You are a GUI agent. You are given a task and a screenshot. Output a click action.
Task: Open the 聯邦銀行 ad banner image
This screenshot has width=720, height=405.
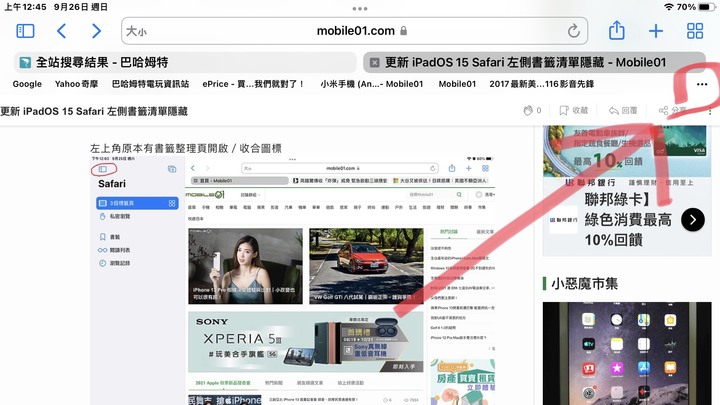point(627,151)
